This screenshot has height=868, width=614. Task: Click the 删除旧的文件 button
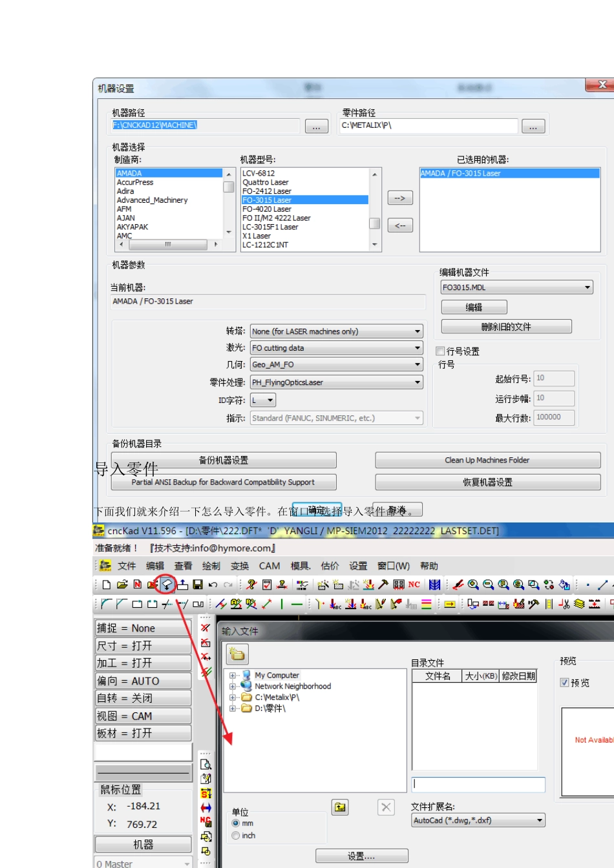point(506,327)
